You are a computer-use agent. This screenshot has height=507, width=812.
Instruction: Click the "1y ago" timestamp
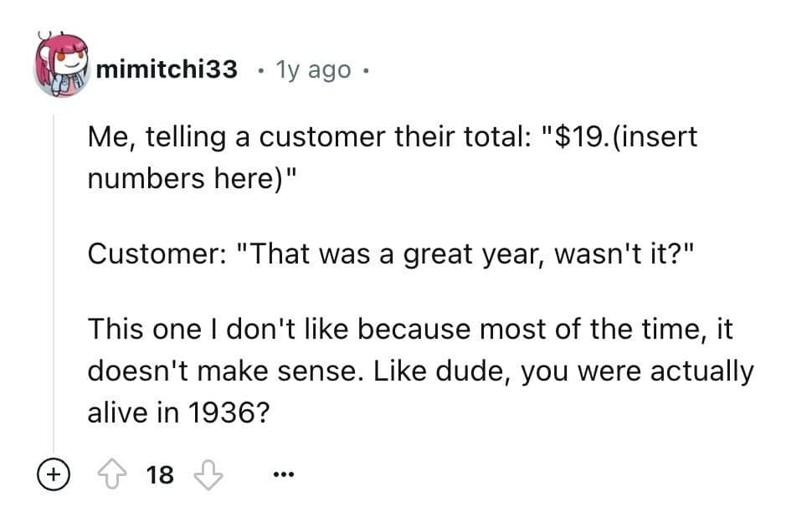click(x=313, y=69)
